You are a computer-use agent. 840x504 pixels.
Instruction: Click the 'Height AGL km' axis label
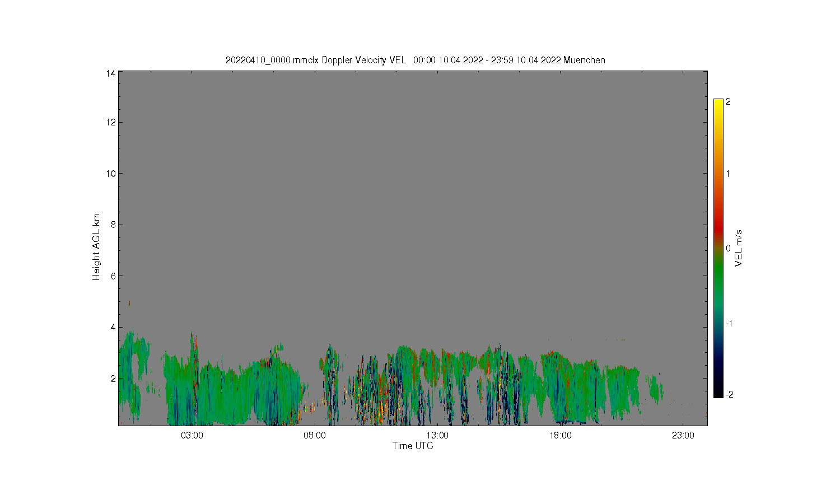tap(96, 247)
